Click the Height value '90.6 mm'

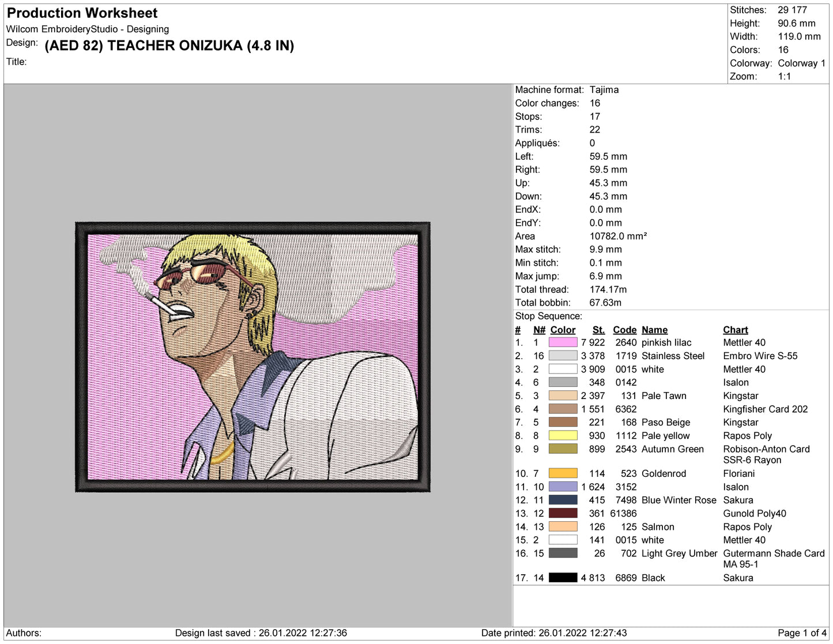[797, 23]
